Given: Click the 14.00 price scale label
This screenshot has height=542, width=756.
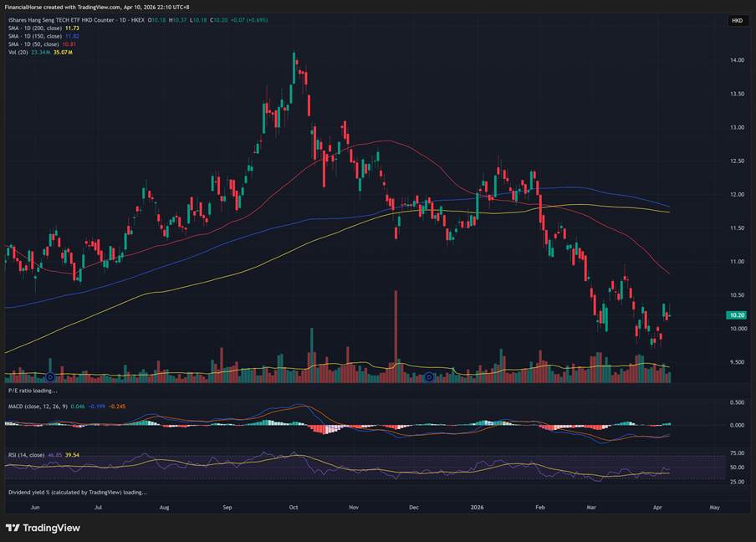Looking at the screenshot, I should click(x=737, y=61).
